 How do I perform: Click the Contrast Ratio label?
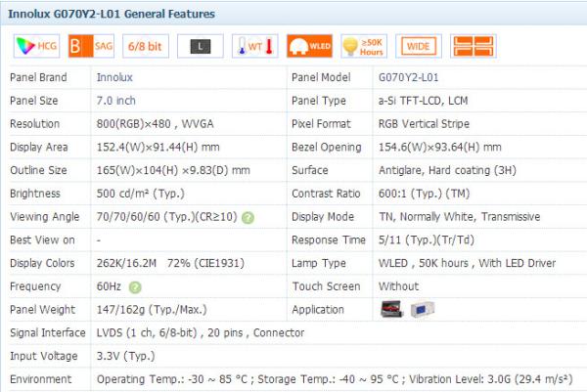coord(326,194)
